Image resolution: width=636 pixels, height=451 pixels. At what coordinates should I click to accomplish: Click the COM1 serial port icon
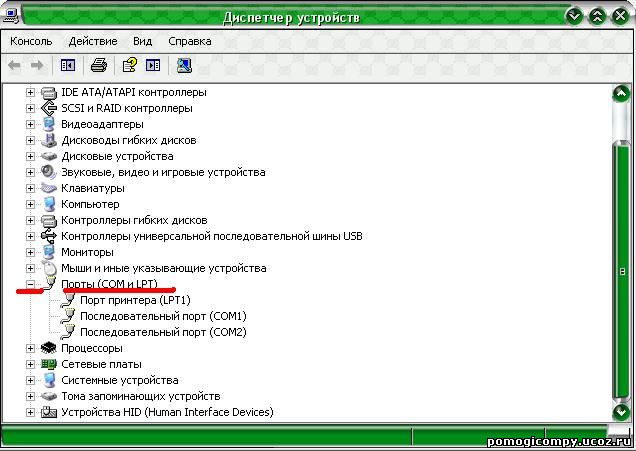(x=68, y=316)
